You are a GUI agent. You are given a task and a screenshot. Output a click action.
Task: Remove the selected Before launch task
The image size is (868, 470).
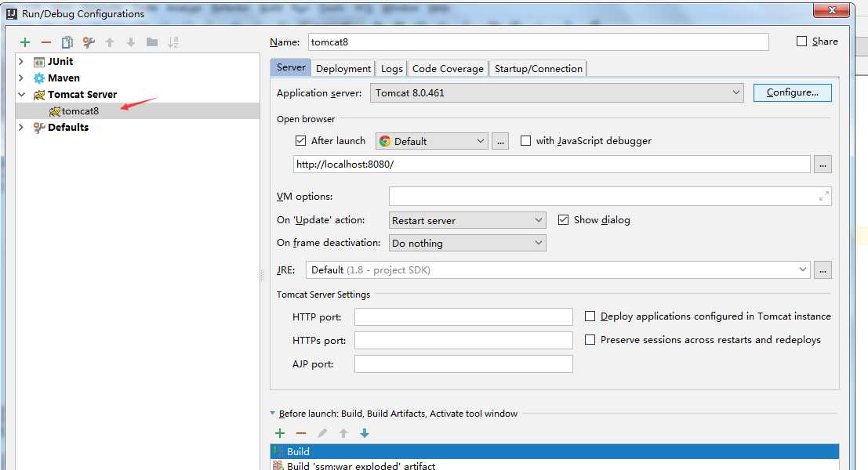pos(301,433)
